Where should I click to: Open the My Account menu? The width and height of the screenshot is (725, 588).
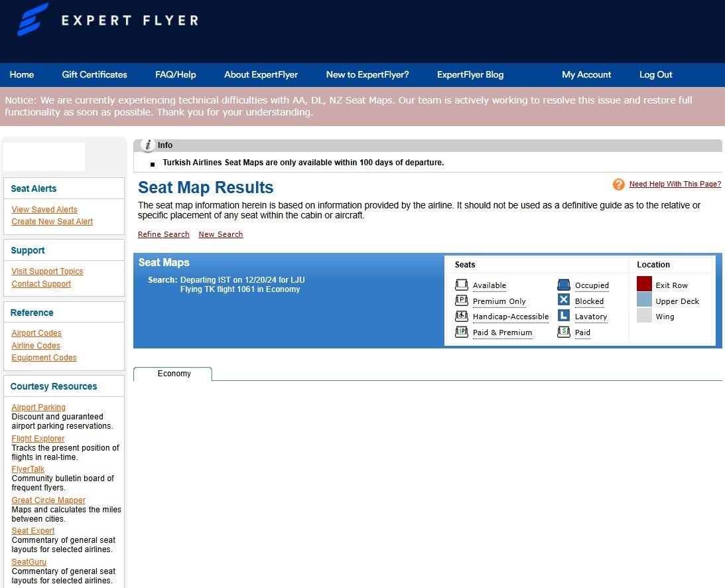[x=586, y=74]
